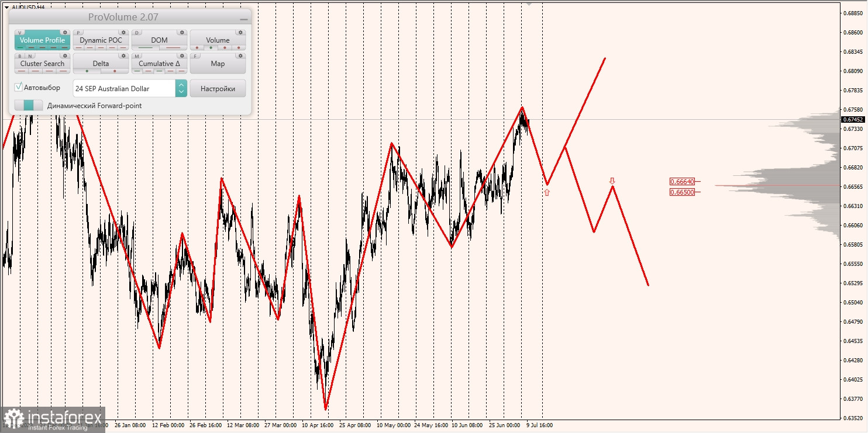The image size is (868, 433).
Task: Select the 0.66500 price level label
Action: pos(682,192)
